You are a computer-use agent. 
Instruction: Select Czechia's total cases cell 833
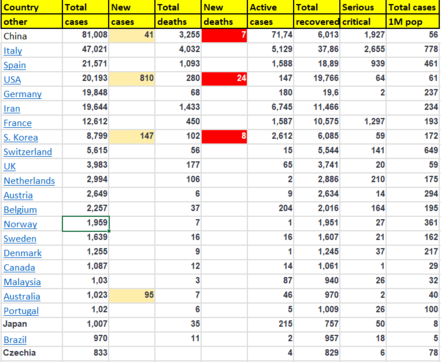click(x=86, y=353)
